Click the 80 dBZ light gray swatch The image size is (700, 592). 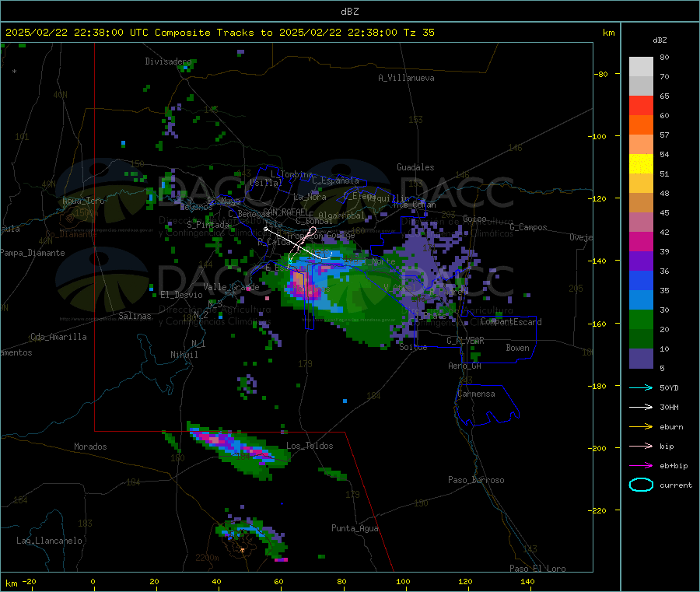641,67
